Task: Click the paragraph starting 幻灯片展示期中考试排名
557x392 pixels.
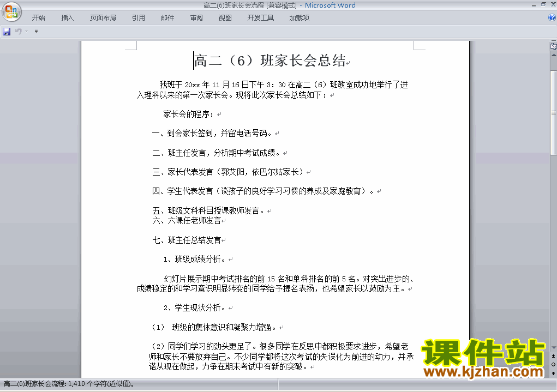Action: 275,284
